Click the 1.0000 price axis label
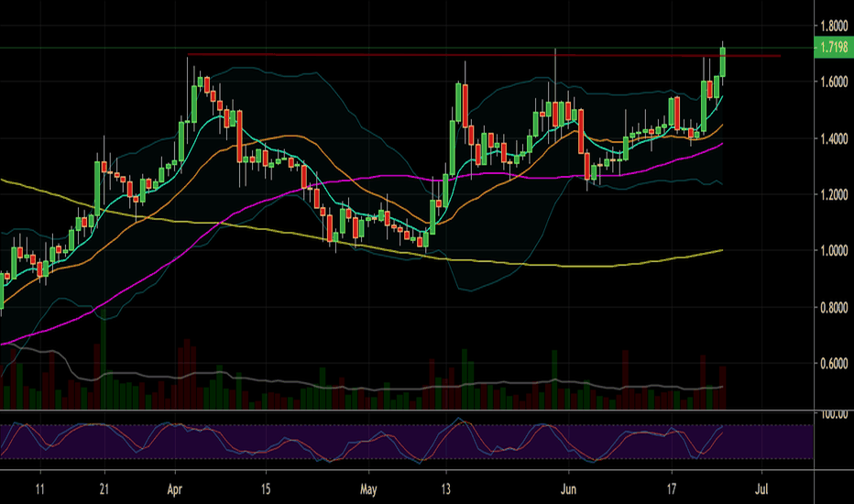The width and height of the screenshot is (854, 504). [835, 251]
